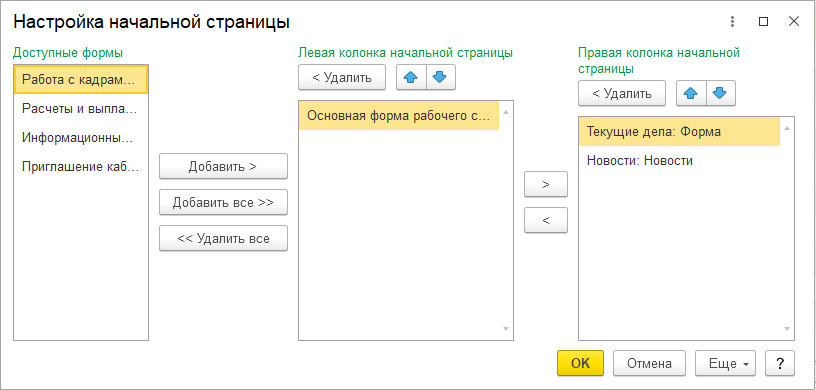Expand the Еще dropdown menu
This screenshot has height=390, width=816.
point(725,363)
